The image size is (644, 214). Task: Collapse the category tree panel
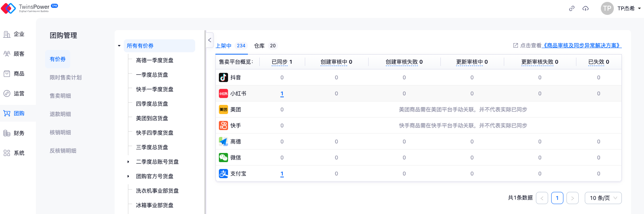point(209,40)
